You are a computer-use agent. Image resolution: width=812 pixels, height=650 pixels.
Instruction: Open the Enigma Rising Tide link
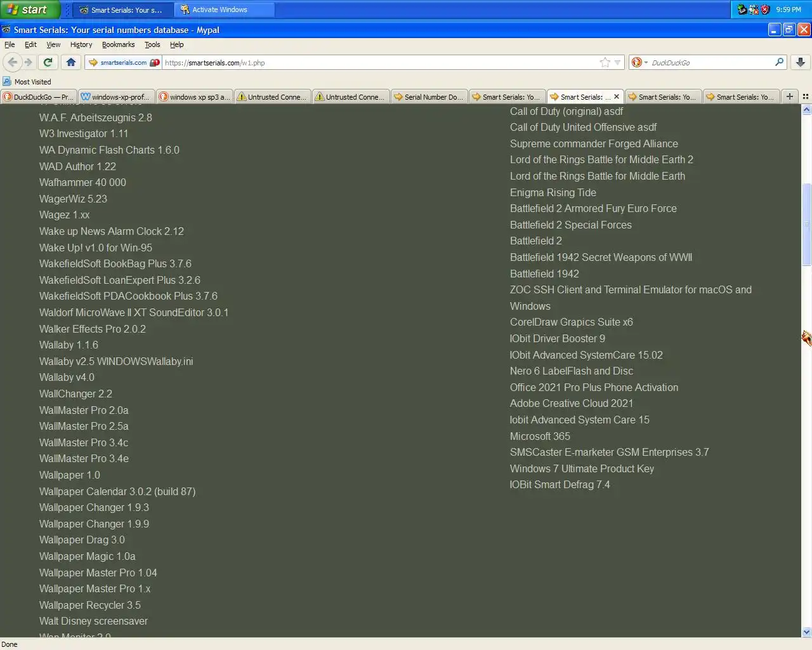coord(553,192)
